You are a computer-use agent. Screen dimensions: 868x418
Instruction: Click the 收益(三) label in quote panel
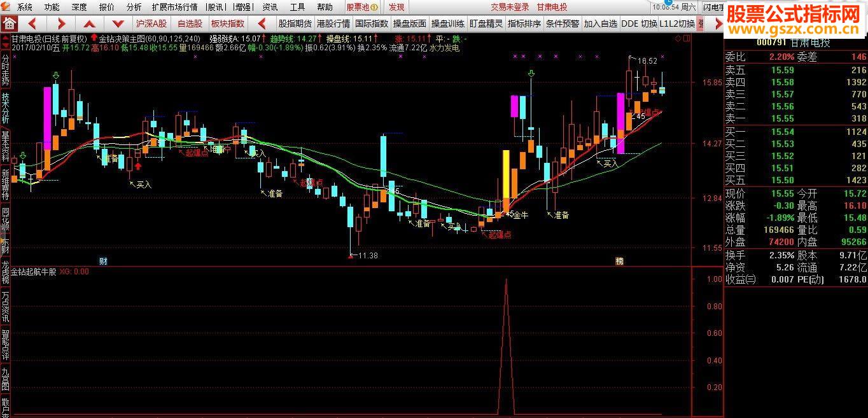(x=741, y=279)
